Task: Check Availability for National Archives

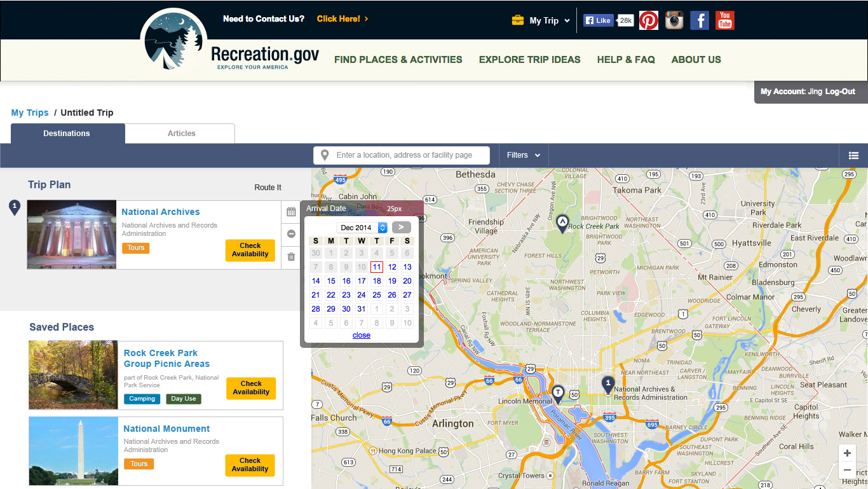Action: pos(250,250)
